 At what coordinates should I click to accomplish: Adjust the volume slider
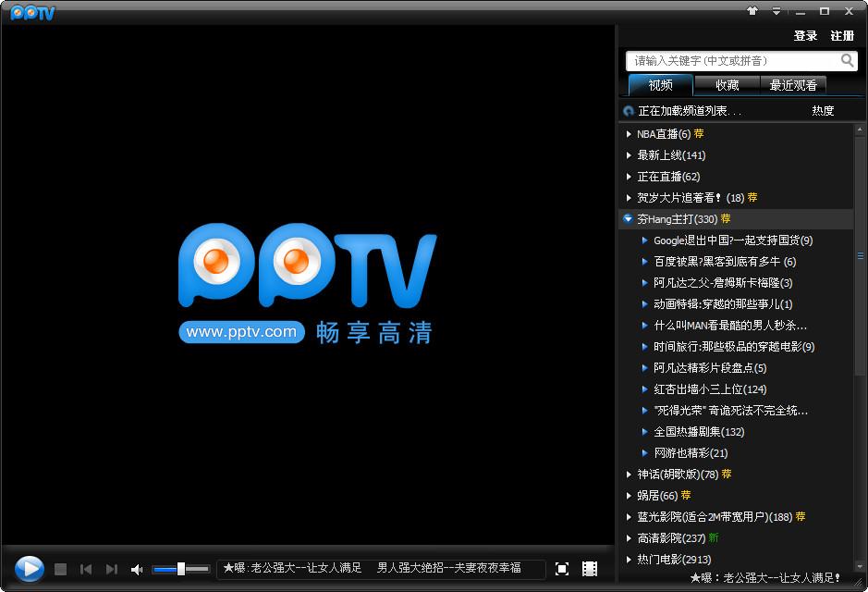180,570
